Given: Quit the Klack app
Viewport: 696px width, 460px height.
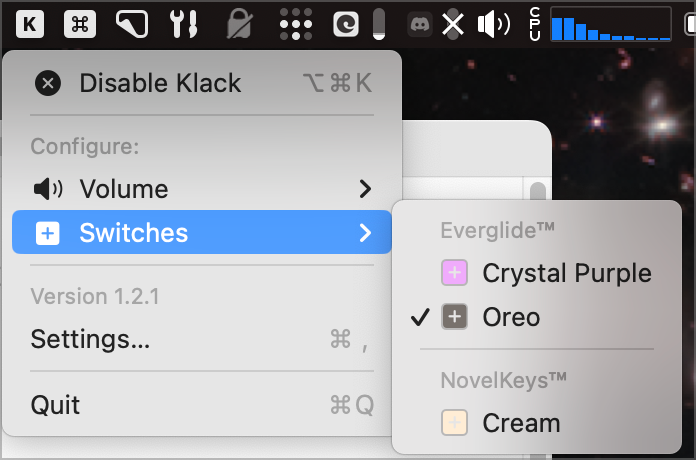Looking at the screenshot, I should pos(56,405).
